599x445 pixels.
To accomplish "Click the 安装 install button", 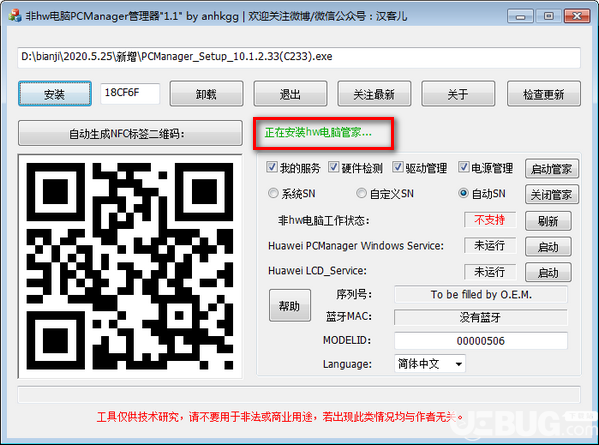I will coord(55,94).
